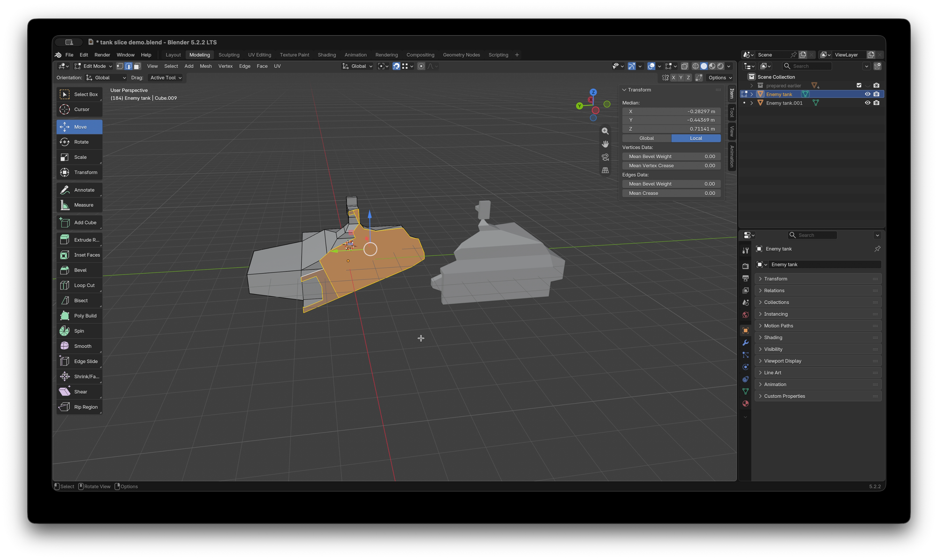This screenshot has width=938, height=560.
Task: Expand the Relations panel
Action: 817,291
